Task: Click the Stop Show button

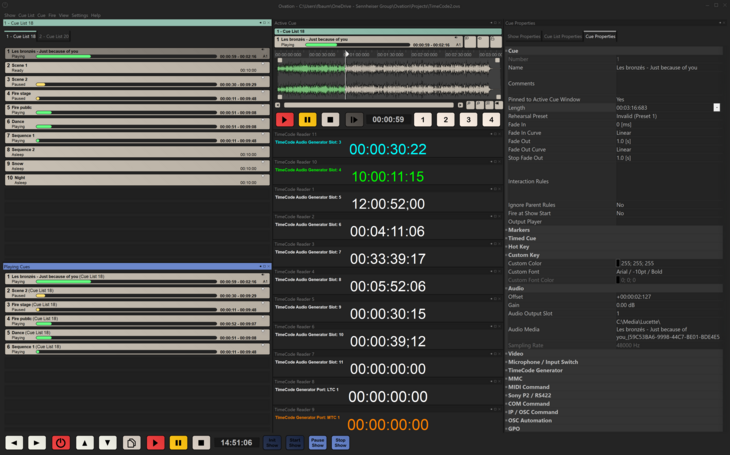Action: (x=340, y=442)
